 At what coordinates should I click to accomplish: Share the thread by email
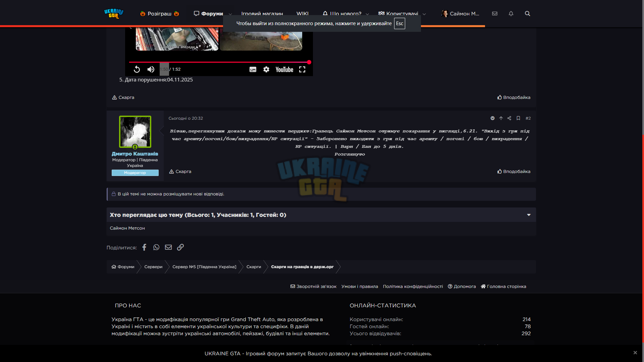click(x=168, y=247)
